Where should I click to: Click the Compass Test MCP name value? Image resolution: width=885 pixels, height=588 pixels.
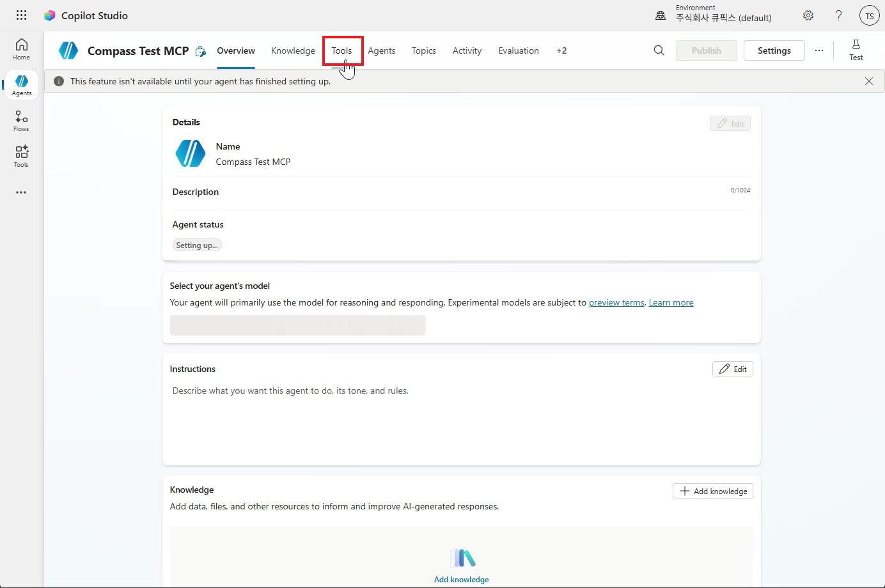click(x=253, y=162)
